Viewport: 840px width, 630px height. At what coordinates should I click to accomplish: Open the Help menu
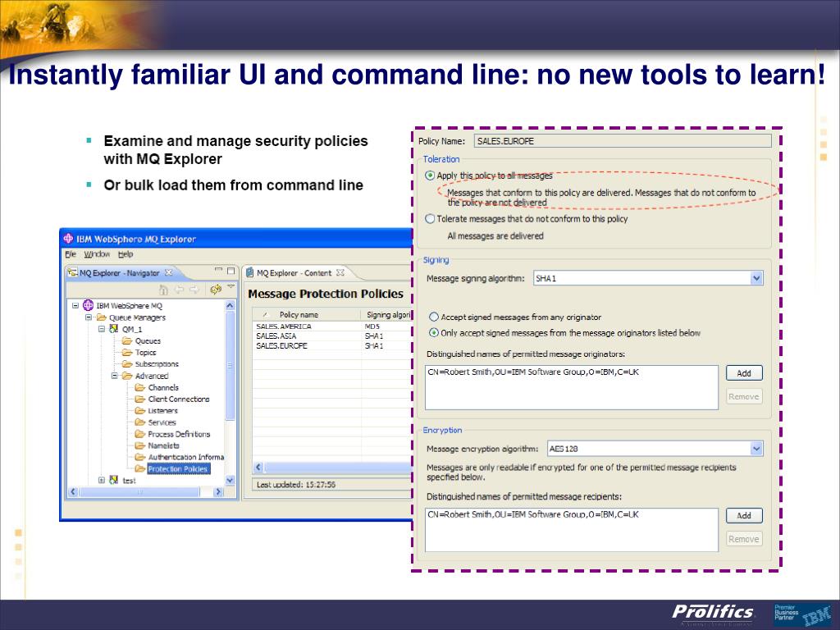(x=126, y=254)
